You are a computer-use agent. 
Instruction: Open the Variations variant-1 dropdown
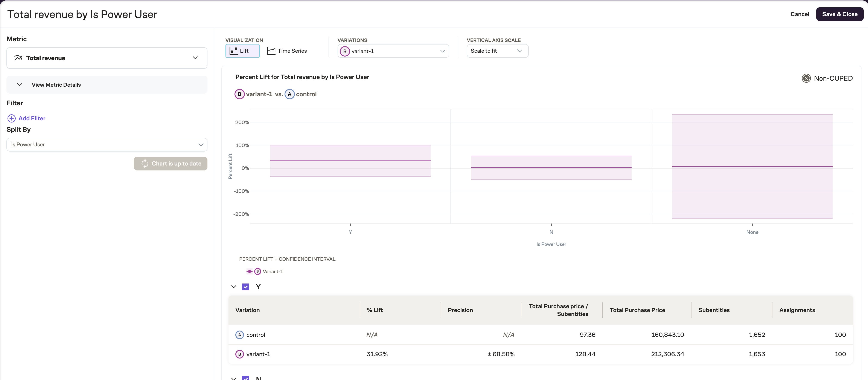(x=393, y=51)
